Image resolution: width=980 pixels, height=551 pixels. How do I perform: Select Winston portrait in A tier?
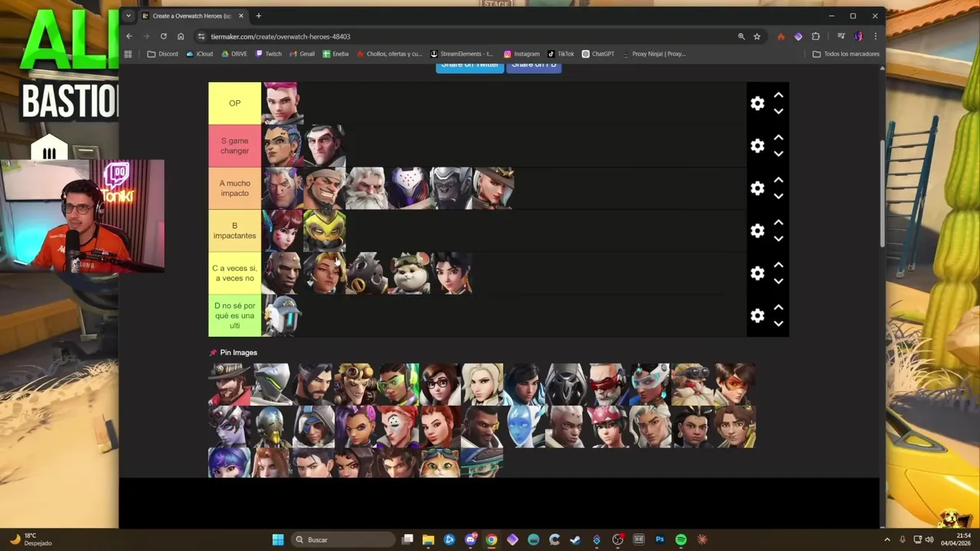(x=451, y=188)
